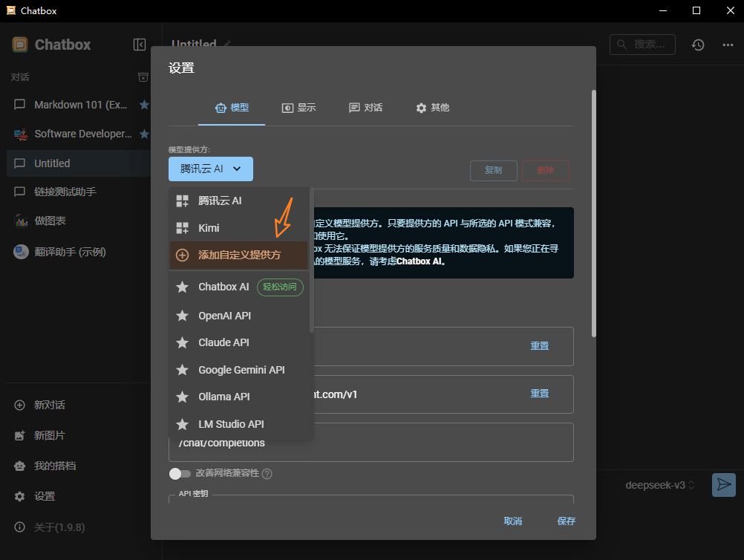
Task: Select 腾讯云 AI in the provider list
Action: point(239,201)
